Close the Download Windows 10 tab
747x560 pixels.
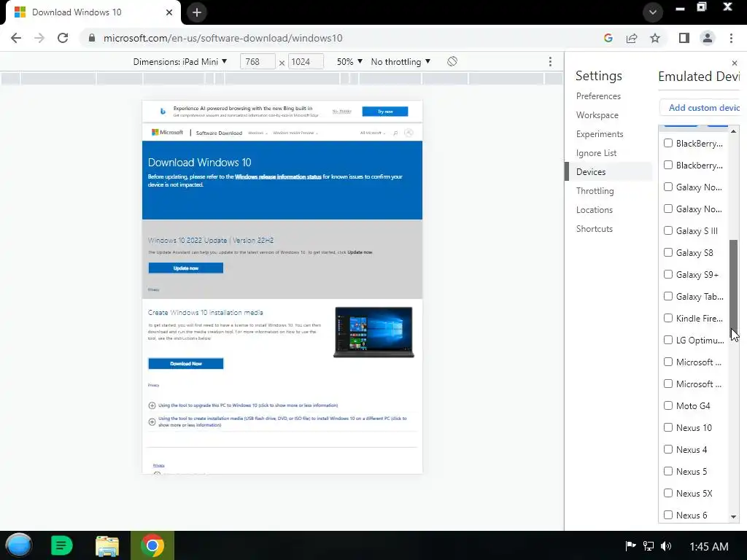(x=169, y=12)
